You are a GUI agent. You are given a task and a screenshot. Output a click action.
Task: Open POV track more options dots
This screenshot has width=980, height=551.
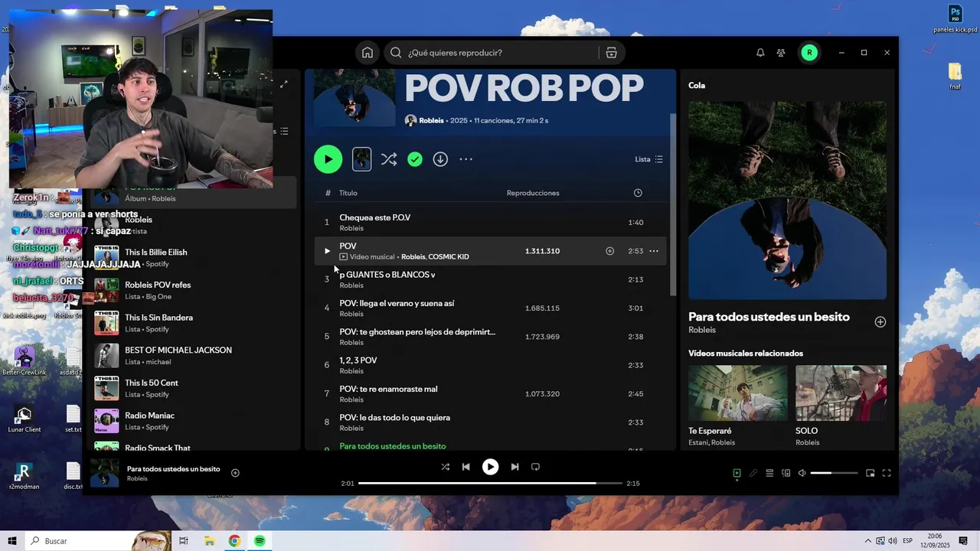pyautogui.click(x=654, y=251)
